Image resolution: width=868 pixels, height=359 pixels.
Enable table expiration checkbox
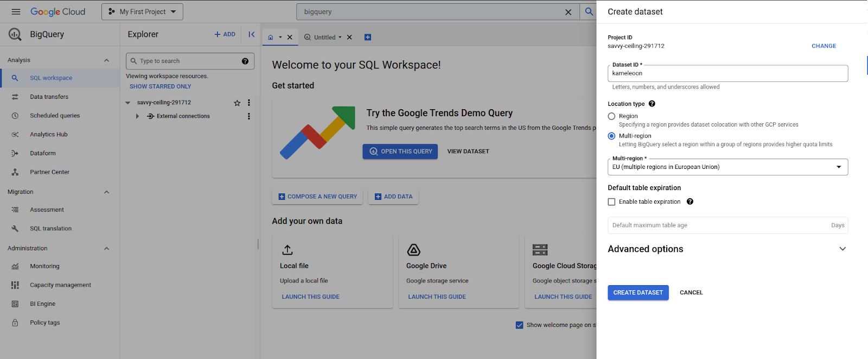pyautogui.click(x=611, y=202)
